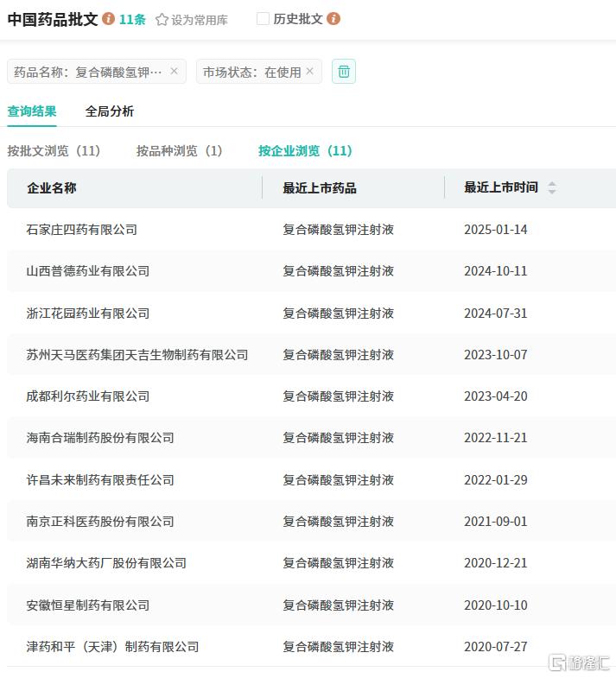
Task: Click the 最近上市药品 column header
Action: (x=320, y=187)
